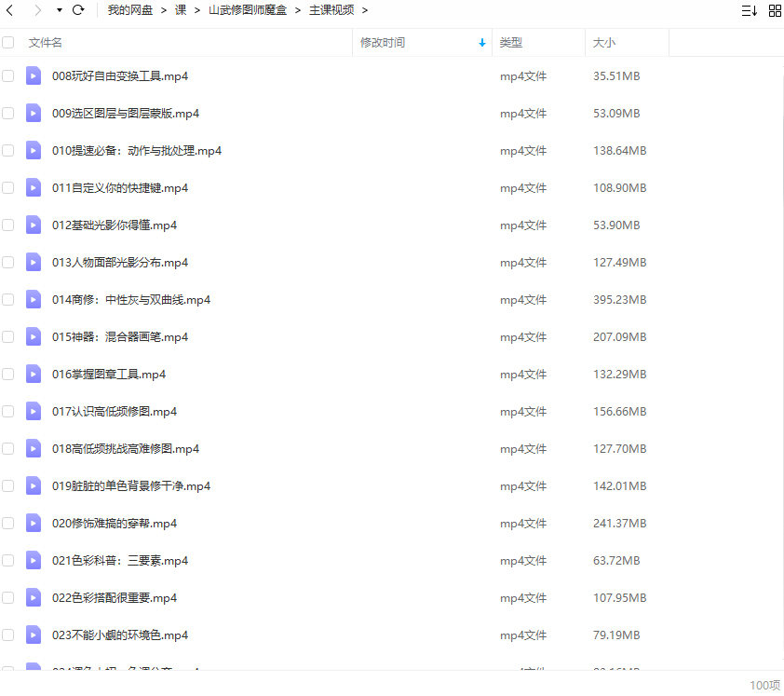Click video icon of 019脏脏的单色背景修干净.mp4
This screenshot has width=784, height=696.
(x=34, y=485)
